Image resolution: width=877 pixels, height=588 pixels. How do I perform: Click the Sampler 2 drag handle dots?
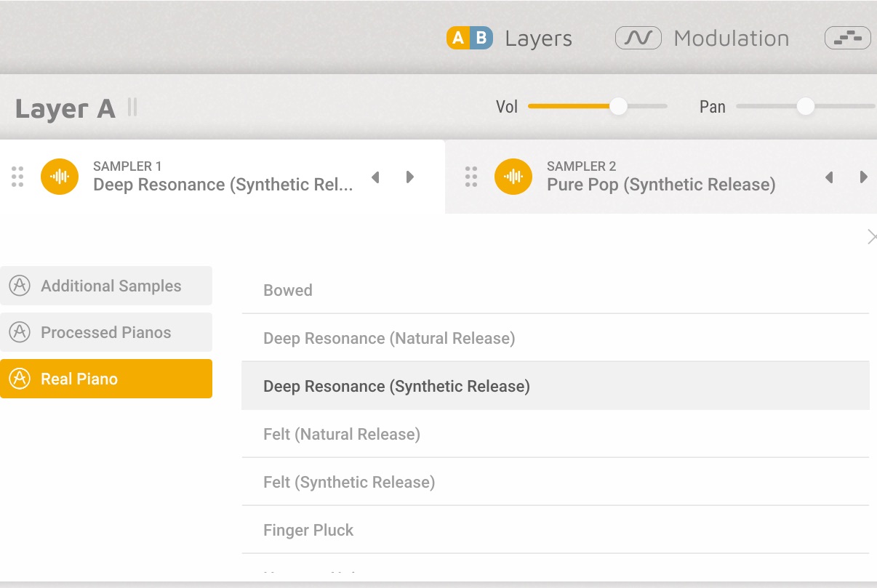click(x=471, y=177)
